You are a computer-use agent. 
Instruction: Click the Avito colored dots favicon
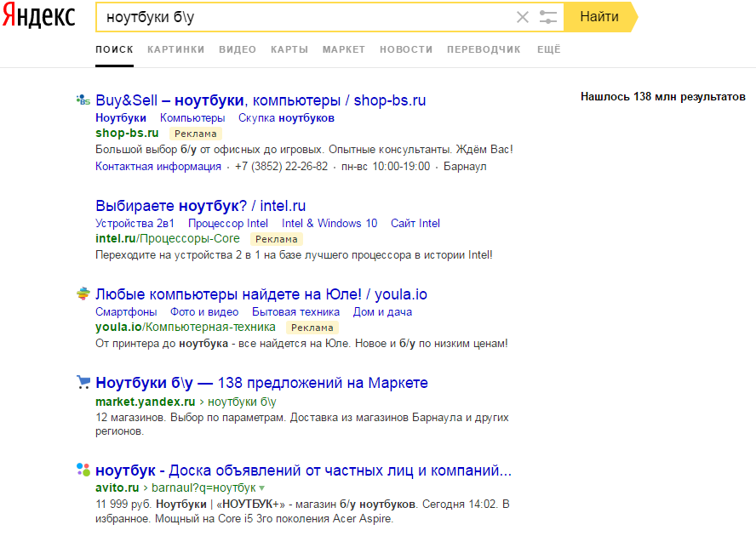[83, 470]
